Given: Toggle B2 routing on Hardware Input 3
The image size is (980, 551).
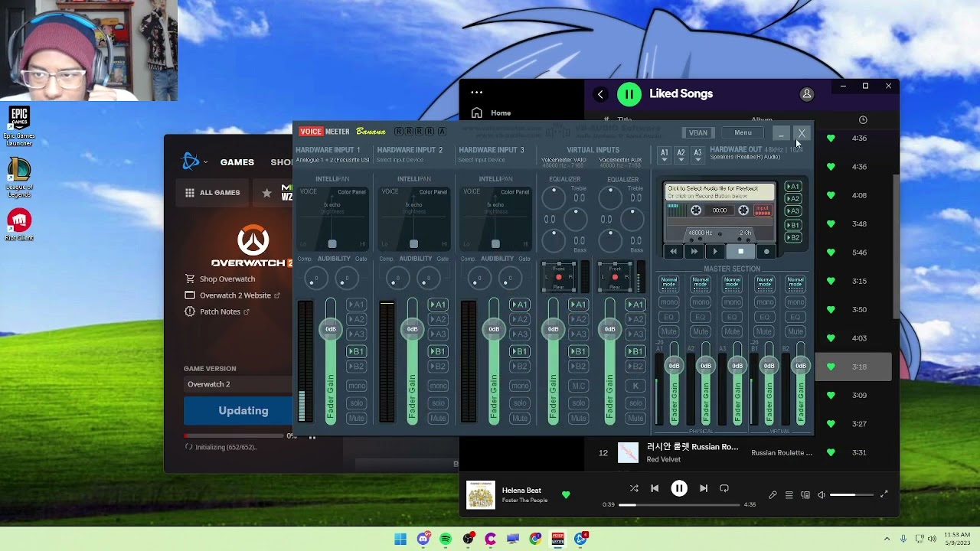Looking at the screenshot, I should (520, 367).
